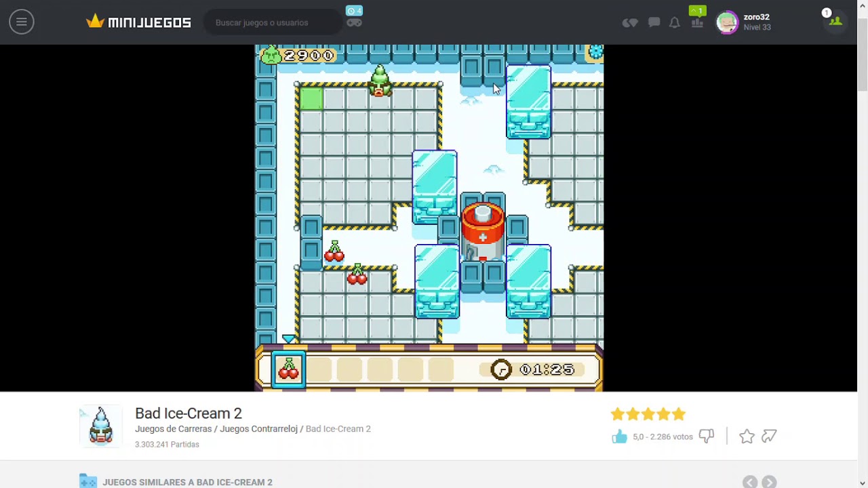The width and height of the screenshot is (868, 488).
Task: Click the Bad Ice-Cream 2 game thumbnail
Action: [101, 426]
